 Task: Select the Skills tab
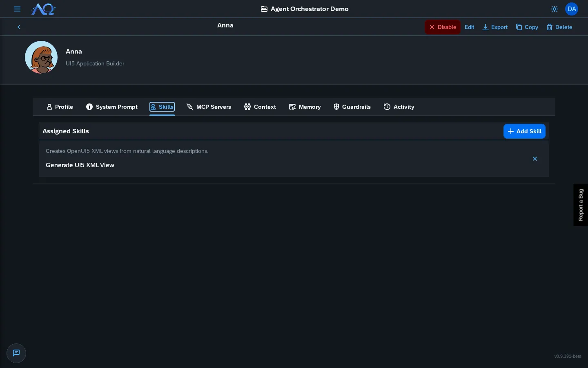[162, 107]
